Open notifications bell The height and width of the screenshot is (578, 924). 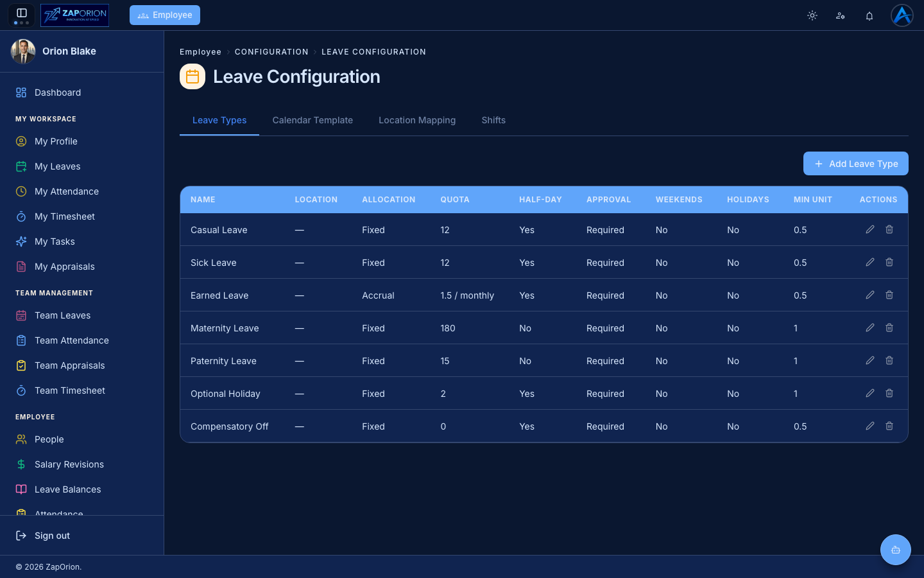pos(869,15)
